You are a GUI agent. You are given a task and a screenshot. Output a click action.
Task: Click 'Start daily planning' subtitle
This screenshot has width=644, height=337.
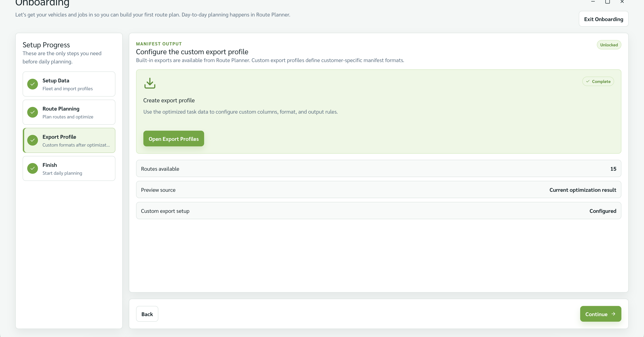62,173
